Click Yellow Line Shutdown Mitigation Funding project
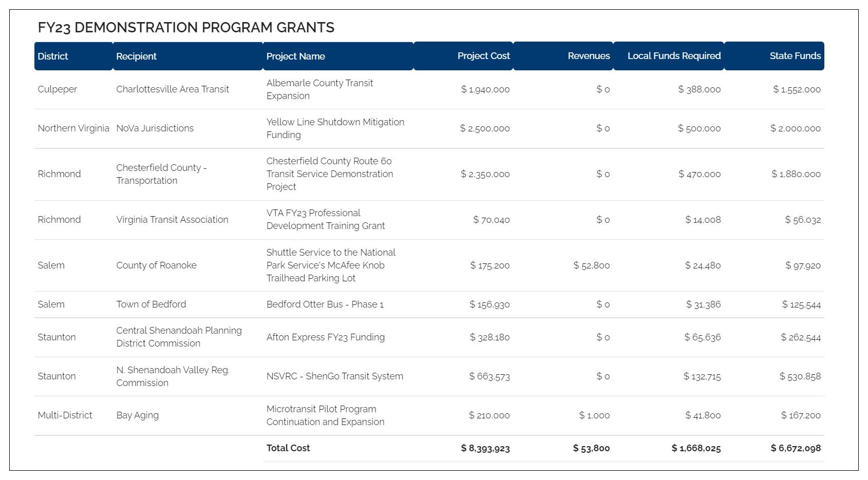 click(335, 128)
